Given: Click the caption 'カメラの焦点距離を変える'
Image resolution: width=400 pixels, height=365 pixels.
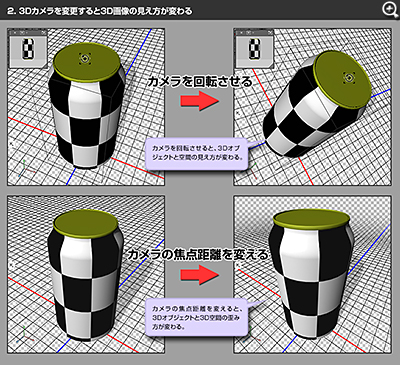Looking at the screenshot, I should pyautogui.click(x=198, y=255).
